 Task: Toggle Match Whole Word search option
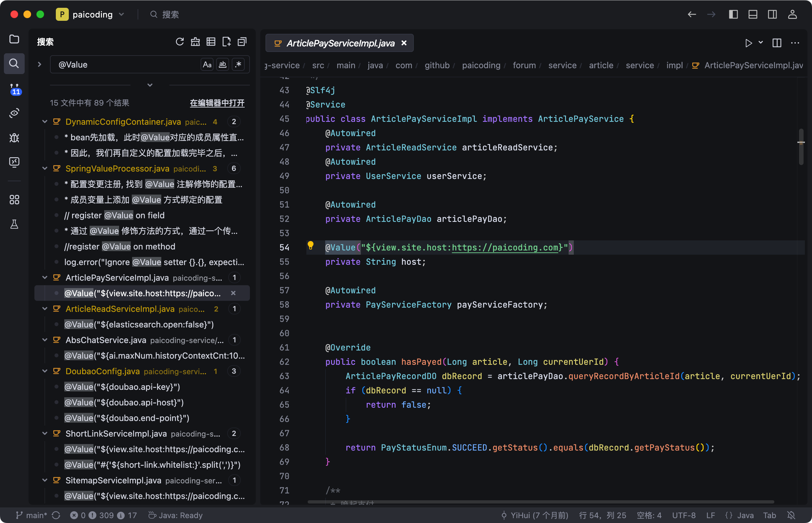pos(223,65)
